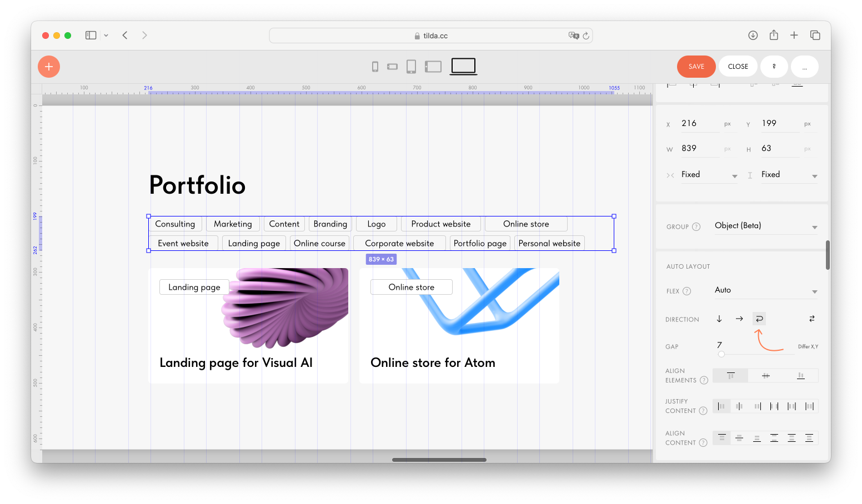Open the add new block plus button
This screenshot has height=504, width=862.
pos(48,66)
